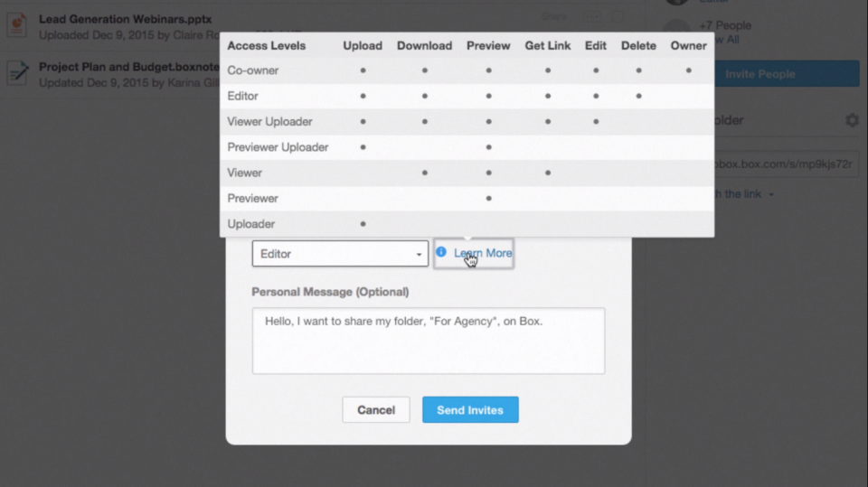Click the info icon beside Learn More
868x487 pixels.
[441, 252]
